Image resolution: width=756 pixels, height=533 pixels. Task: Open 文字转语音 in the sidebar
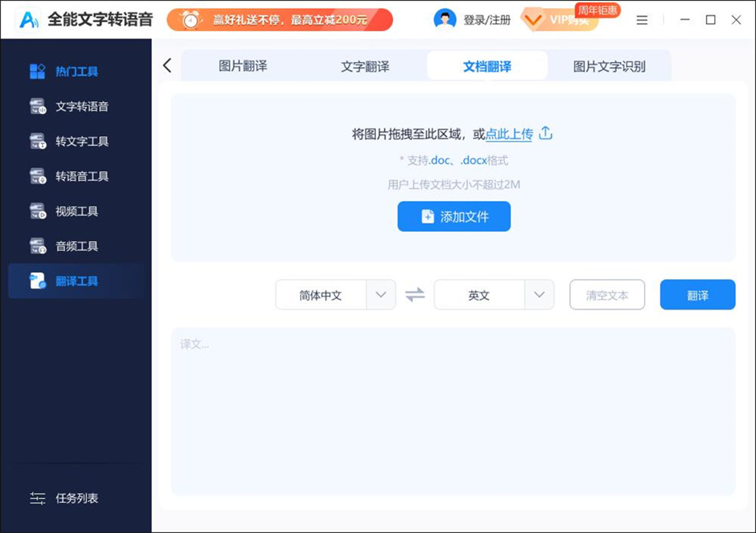(76, 106)
